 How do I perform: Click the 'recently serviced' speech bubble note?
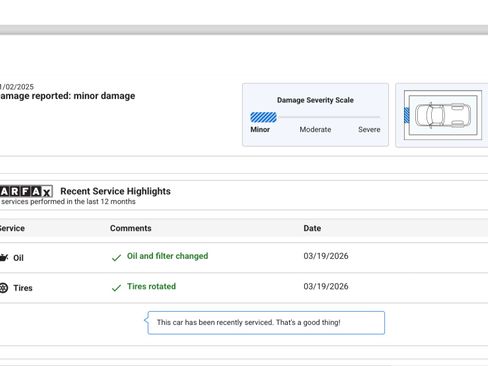[x=266, y=323]
